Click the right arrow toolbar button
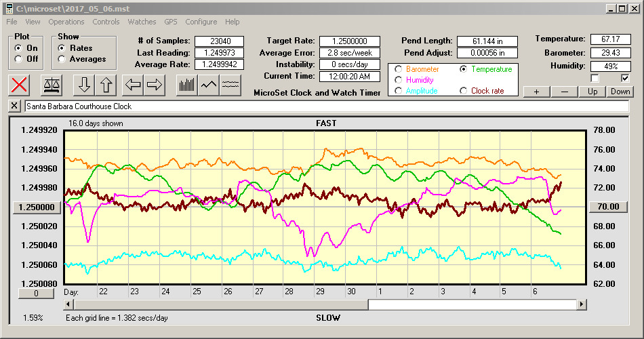Image resolution: width=644 pixels, height=339 pixels. tap(155, 85)
